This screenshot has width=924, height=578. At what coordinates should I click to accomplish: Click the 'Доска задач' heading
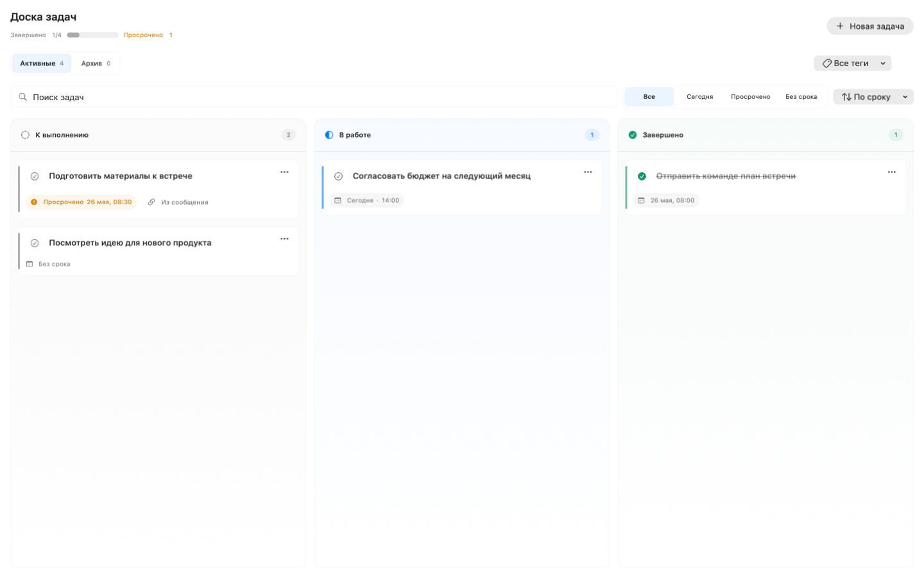(x=43, y=17)
